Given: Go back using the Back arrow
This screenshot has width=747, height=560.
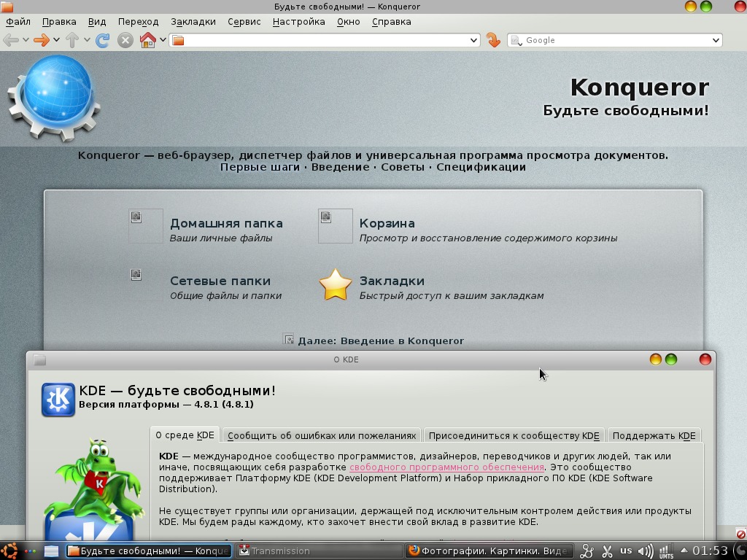Looking at the screenshot, I should (x=10, y=41).
